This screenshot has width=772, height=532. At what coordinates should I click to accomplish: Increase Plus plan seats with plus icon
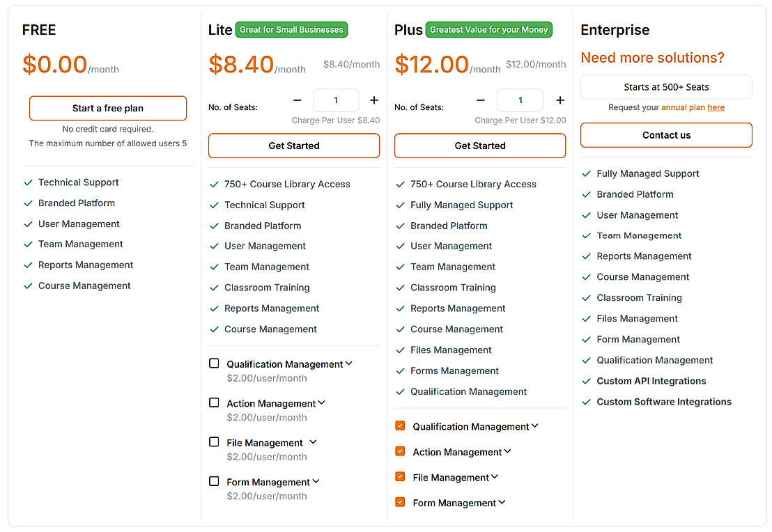coord(560,100)
